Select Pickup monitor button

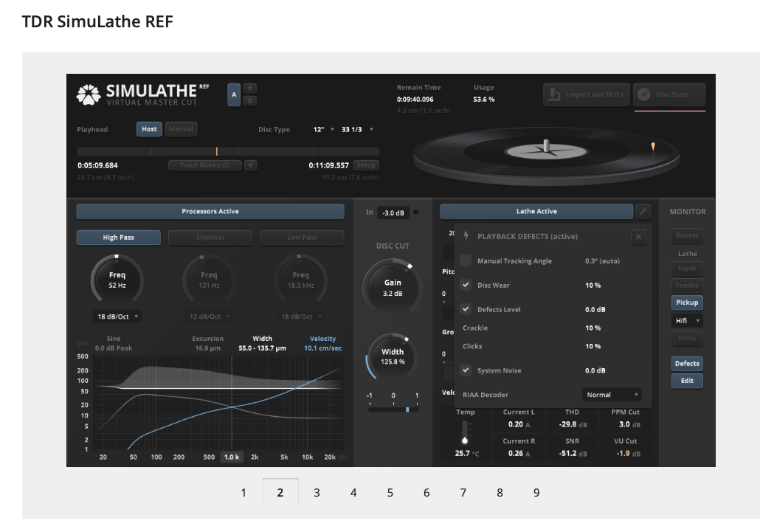click(x=687, y=302)
